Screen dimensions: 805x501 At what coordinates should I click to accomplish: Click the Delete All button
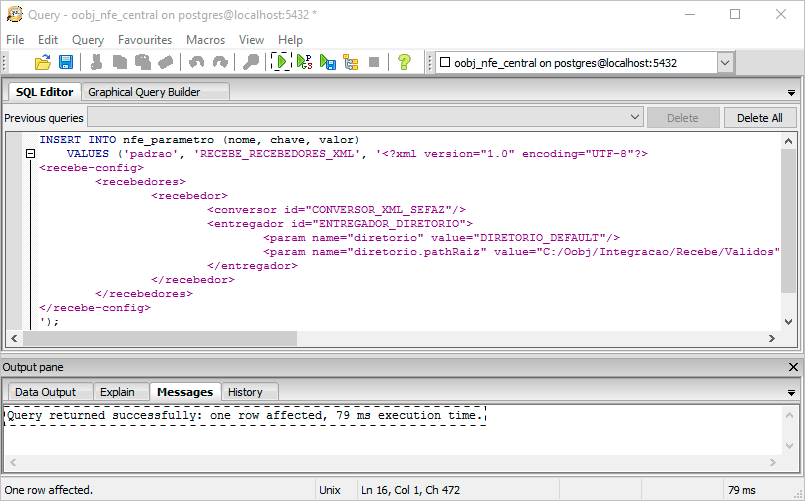pos(760,118)
